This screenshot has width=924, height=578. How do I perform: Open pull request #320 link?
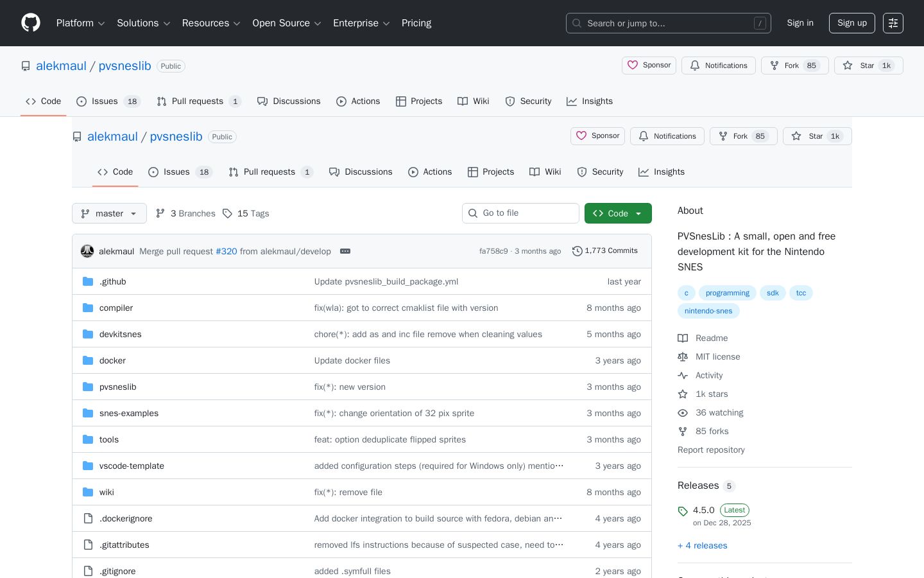pos(227,251)
